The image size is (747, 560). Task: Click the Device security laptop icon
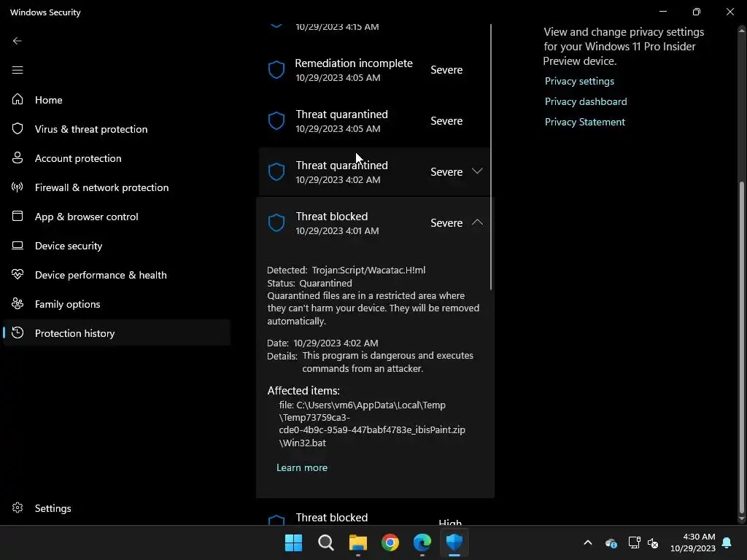click(18, 245)
